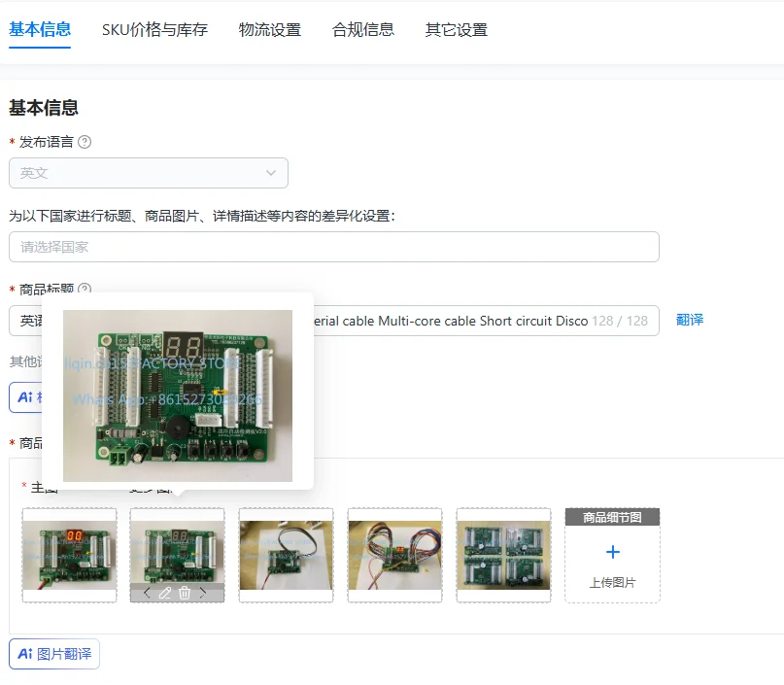This screenshot has height=685, width=784.
Task: Edit the second product image with pencil icon
Action: click(x=165, y=593)
